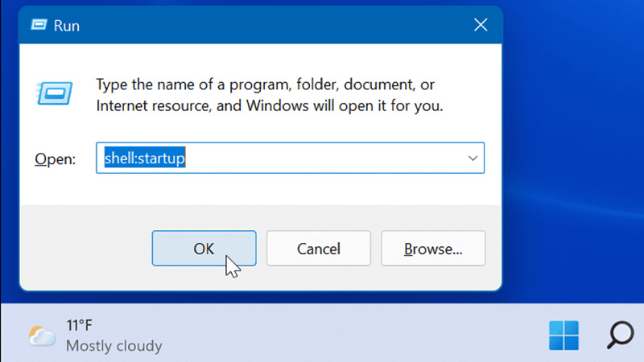Confirm with the OK button

[x=204, y=249]
